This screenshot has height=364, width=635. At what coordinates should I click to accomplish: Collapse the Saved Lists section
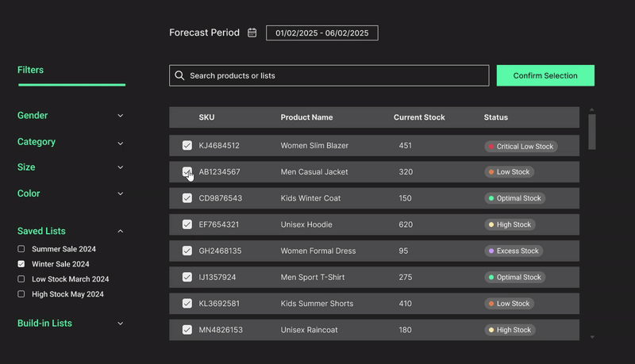(121, 232)
